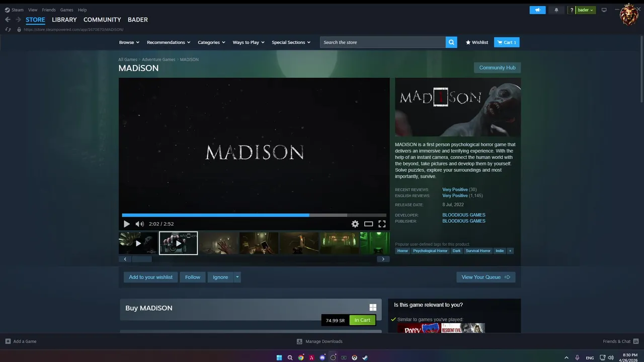Click the Wishlist button
Screen dimensions: 644x362
476,42
